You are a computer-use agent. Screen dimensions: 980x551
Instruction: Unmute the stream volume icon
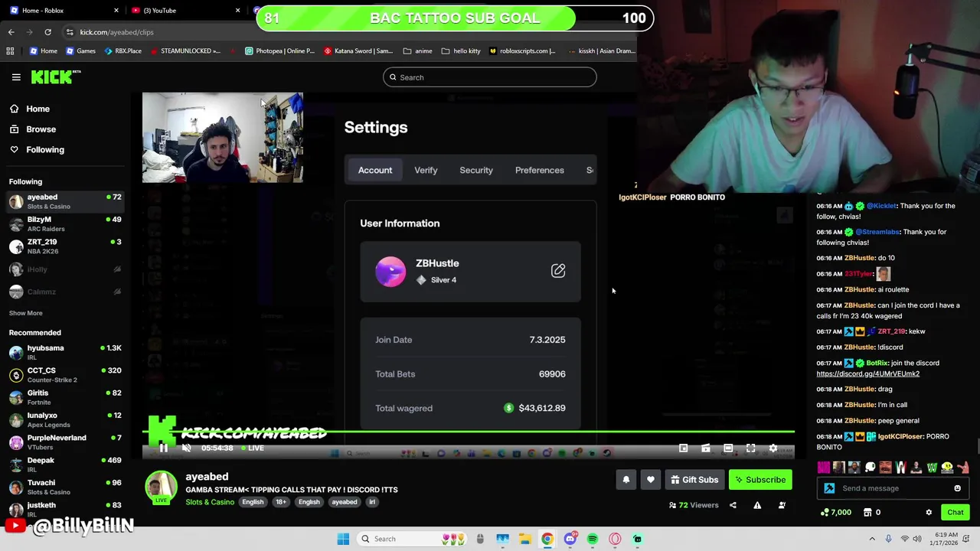point(186,448)
